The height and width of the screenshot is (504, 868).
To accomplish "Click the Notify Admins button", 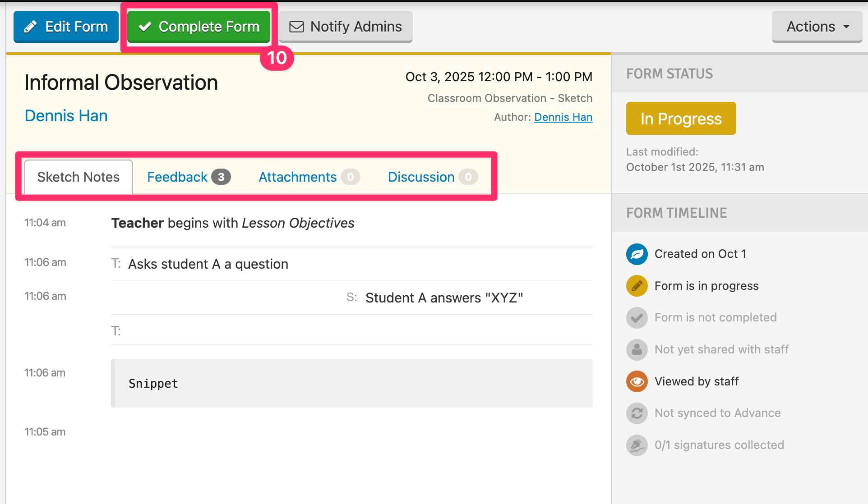I will pos(346,27).
